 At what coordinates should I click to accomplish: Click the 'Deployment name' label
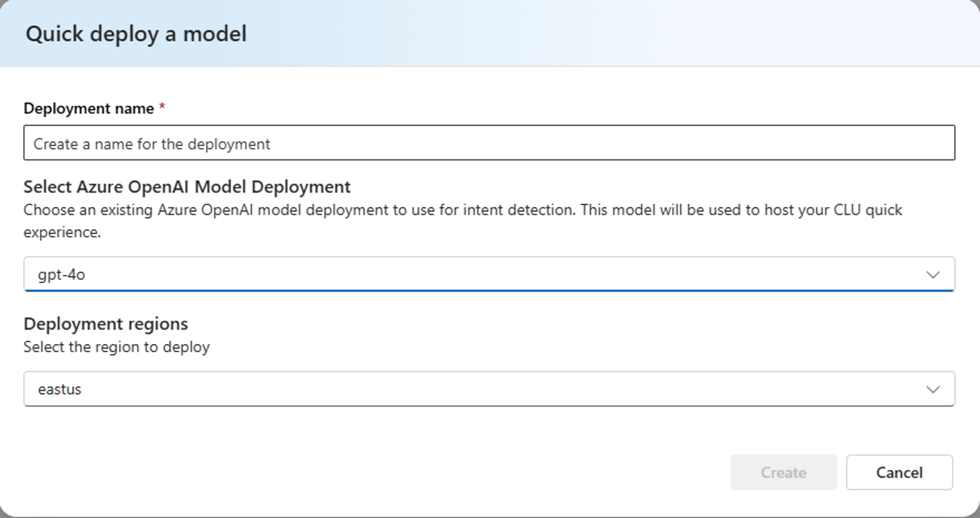tap(89, 108)
